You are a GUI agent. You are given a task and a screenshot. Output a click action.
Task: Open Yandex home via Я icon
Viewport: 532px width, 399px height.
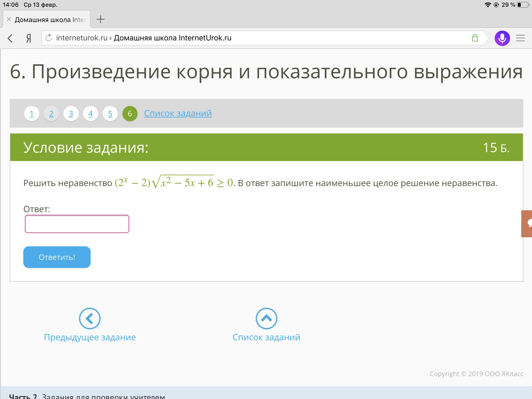pyautogui.click(x=29, y=38)
